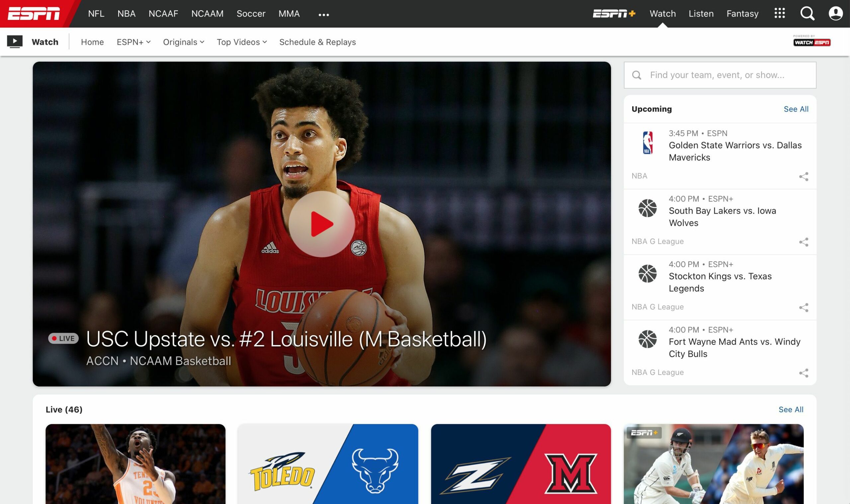Screen dimensions: 850x504
Task: Click the ACCN • NCAAM Basketball subtitle
Action: click(159, 361)
